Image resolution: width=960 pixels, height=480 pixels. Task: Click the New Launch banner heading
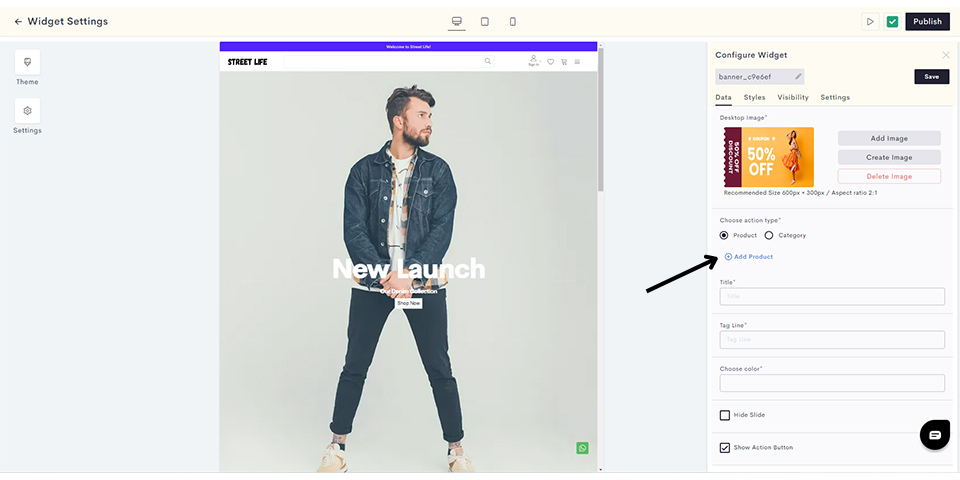click(408, 269)
